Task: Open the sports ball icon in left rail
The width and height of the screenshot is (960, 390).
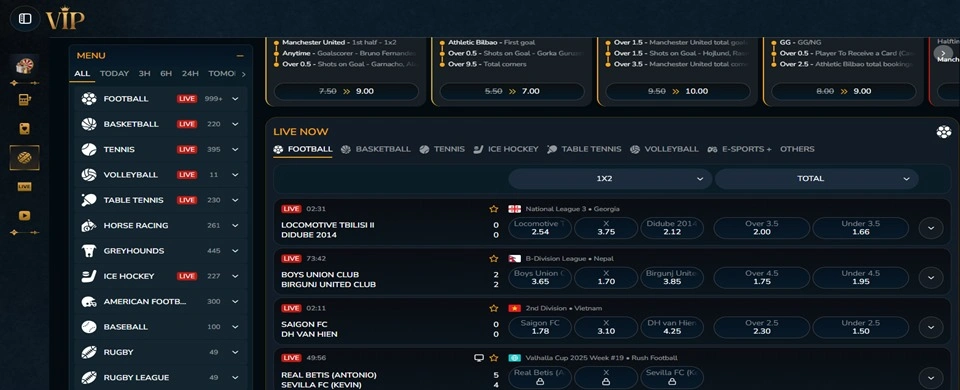Action: (x=24, y=158)
